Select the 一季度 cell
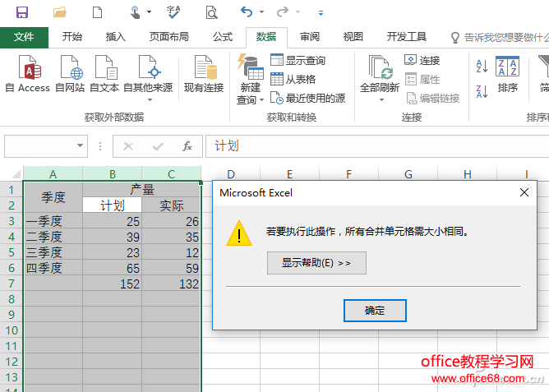 [x=53, y=221]
